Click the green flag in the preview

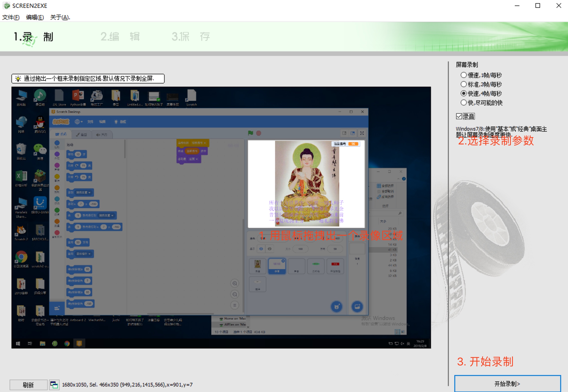pyautogui.click(x=251, y=133)
